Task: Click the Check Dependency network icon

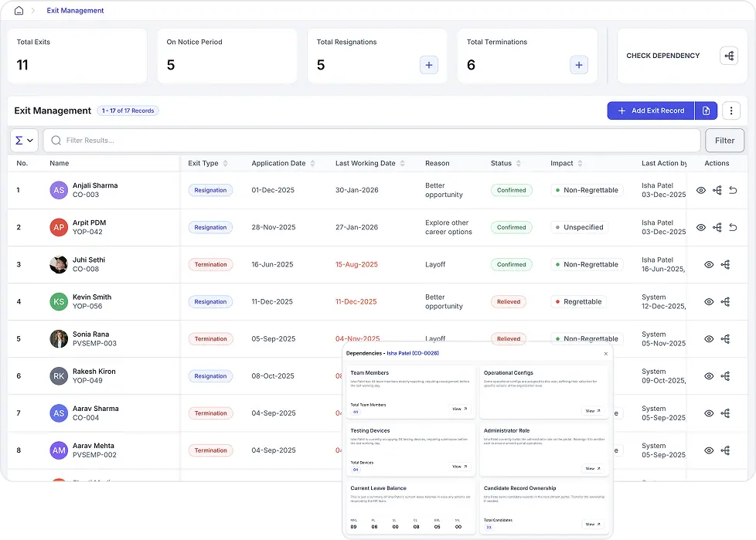Action: click(729, 56)
